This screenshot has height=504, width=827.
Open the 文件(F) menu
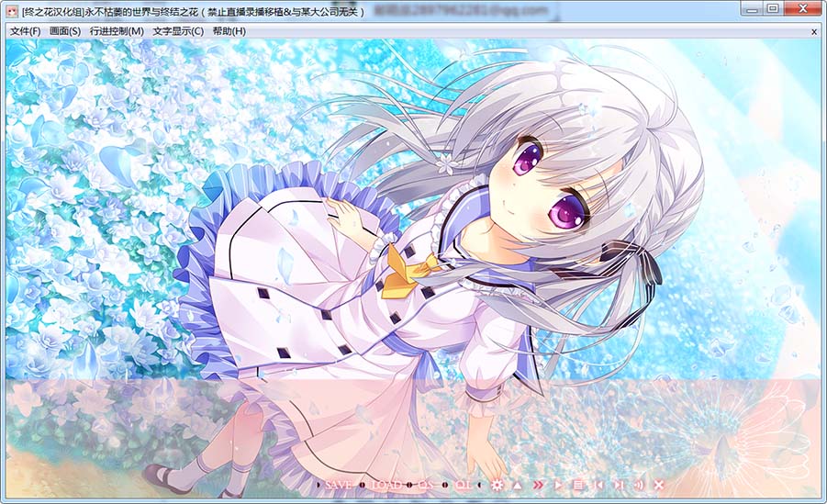click(25, 31)
